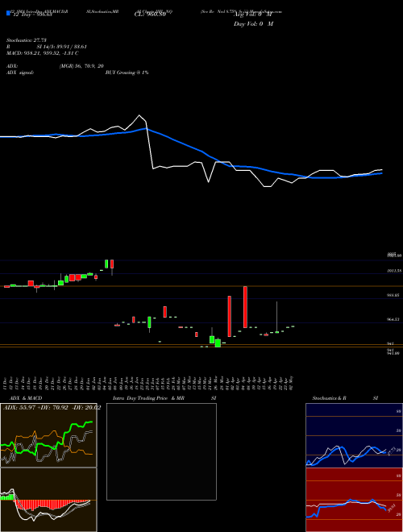Click the tall red candlestick at the 04 Apr date
The width and height of the screenshot is (403, 532).
(x=245, y=307)
